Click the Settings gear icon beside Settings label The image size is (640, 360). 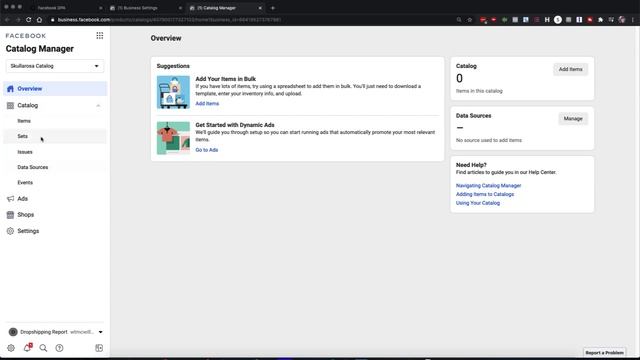coord(10,231)
